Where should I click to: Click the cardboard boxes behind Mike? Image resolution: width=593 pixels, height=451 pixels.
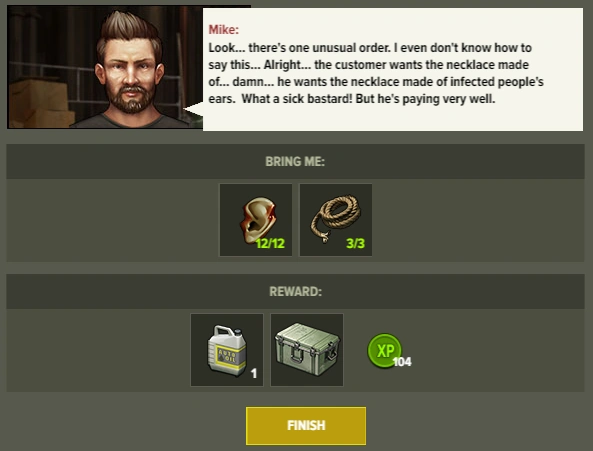pos(40,104)
